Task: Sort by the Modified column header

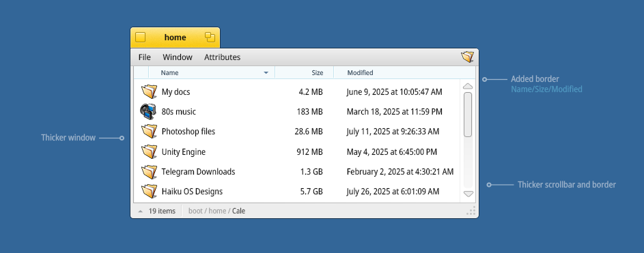Action: coord(360,72)
